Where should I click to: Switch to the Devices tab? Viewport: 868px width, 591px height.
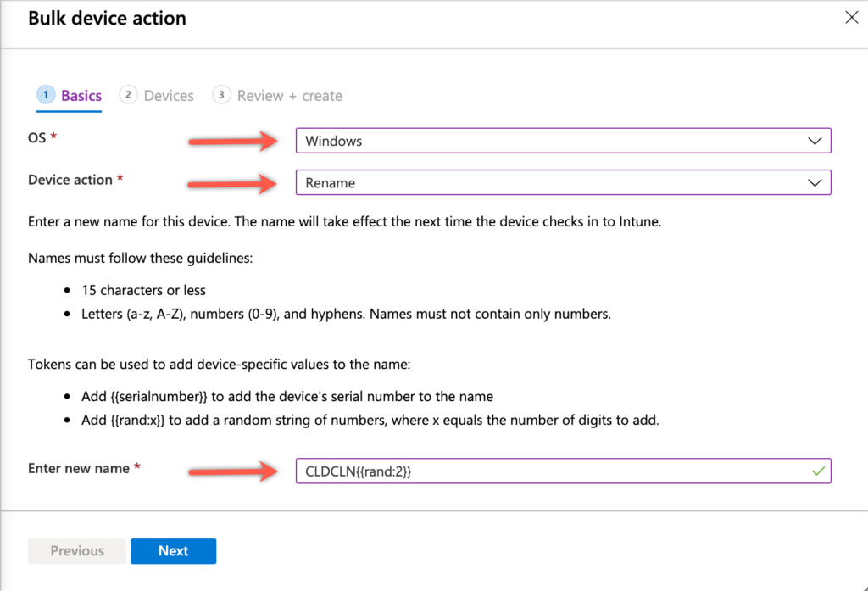167,95
